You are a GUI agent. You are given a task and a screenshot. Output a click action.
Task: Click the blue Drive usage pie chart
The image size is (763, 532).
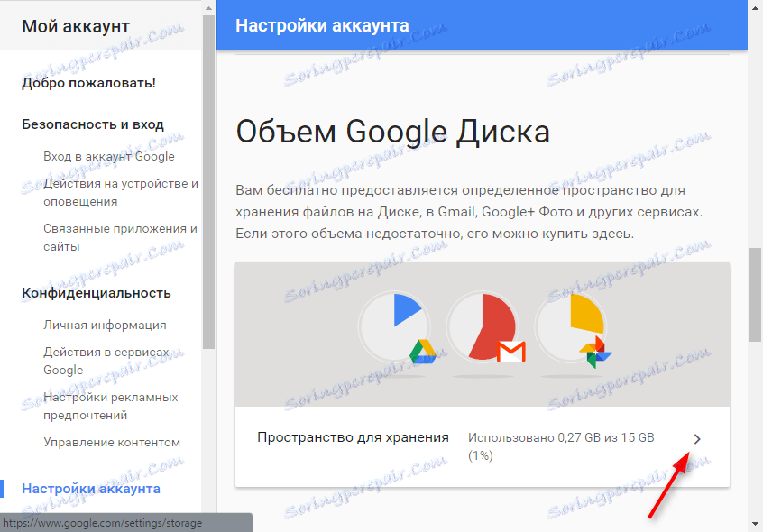pyautogui.click(x=395, y=326)
